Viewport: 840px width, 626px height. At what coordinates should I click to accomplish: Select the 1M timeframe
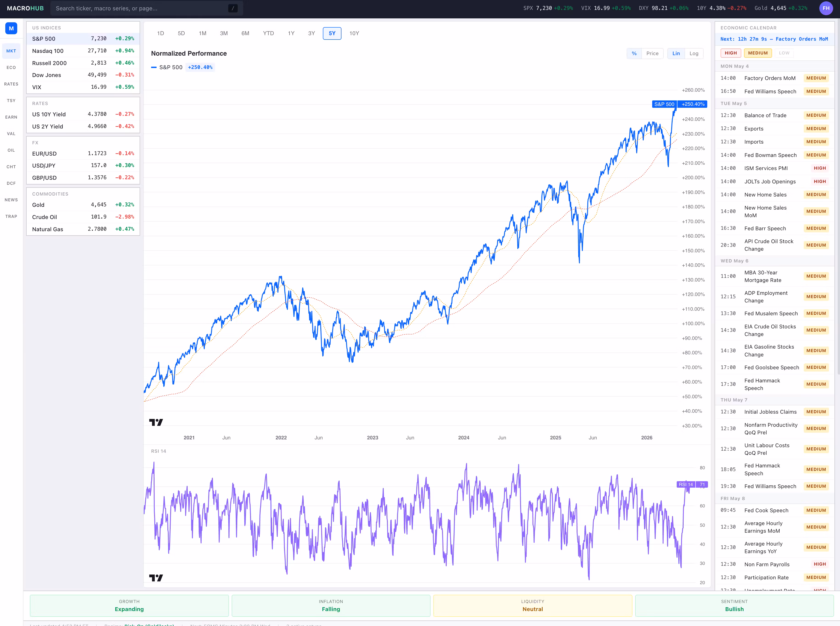[203, 33]
